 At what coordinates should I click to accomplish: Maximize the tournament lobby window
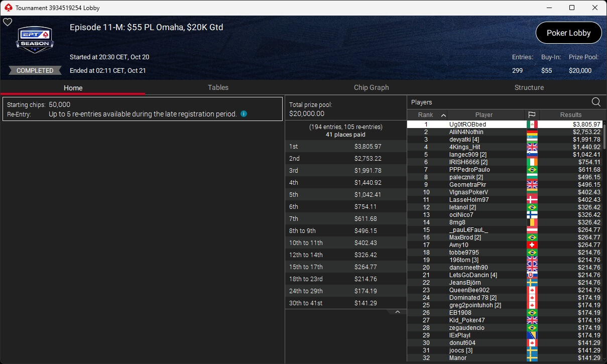pos(572,8)
